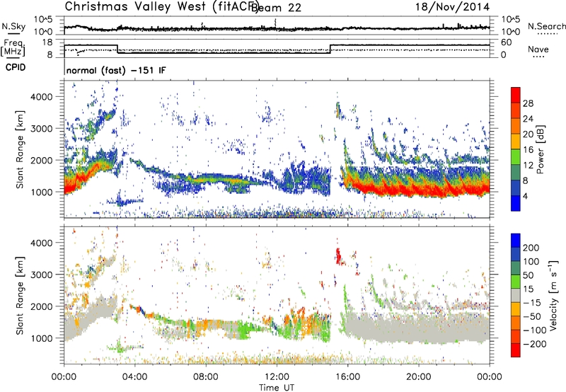This screenshot has width=566, height=392.
Task: Pick the red segment of velocity colorbar
Action: point(516,350)
